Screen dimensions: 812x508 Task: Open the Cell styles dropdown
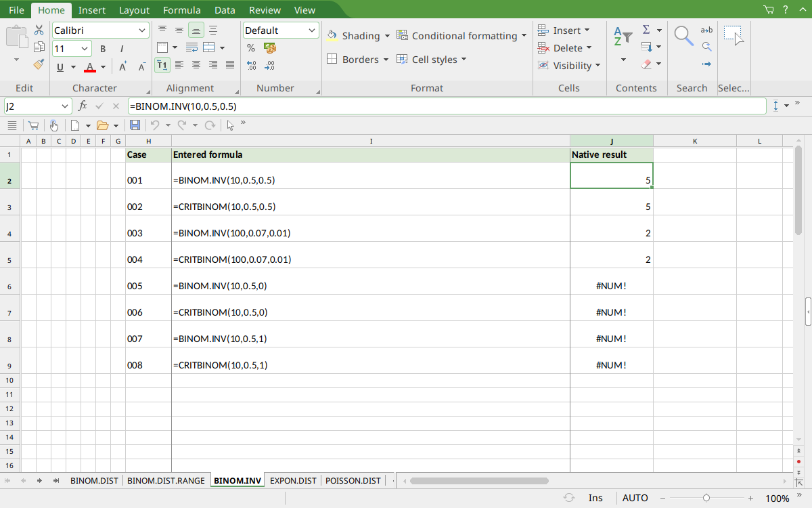tap(464, 60)
